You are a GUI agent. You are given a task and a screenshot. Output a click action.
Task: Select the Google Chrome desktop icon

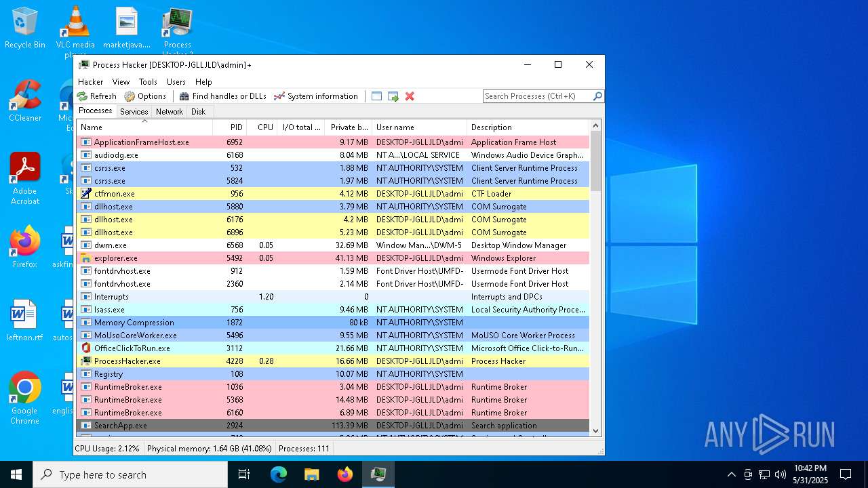25,399
